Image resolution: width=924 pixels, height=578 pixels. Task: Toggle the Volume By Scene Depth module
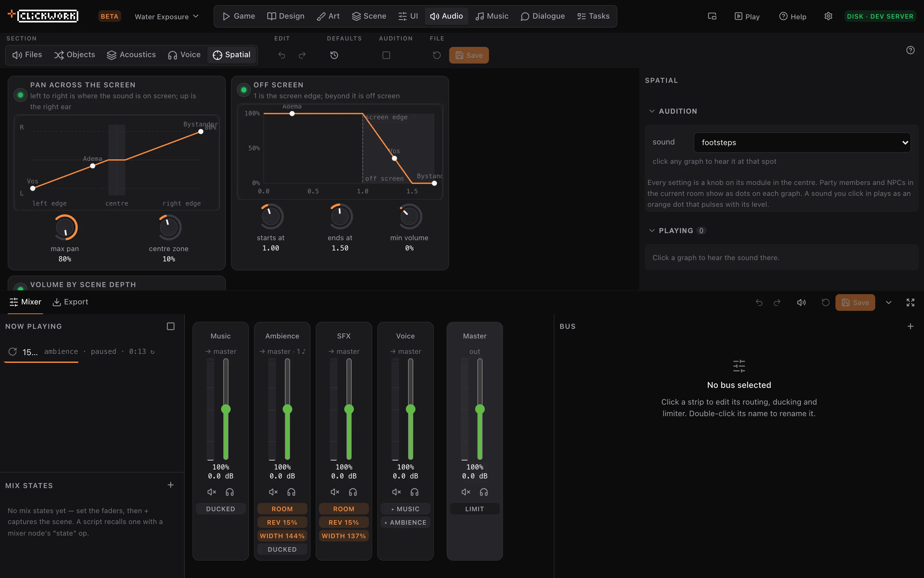pos(21,287)
